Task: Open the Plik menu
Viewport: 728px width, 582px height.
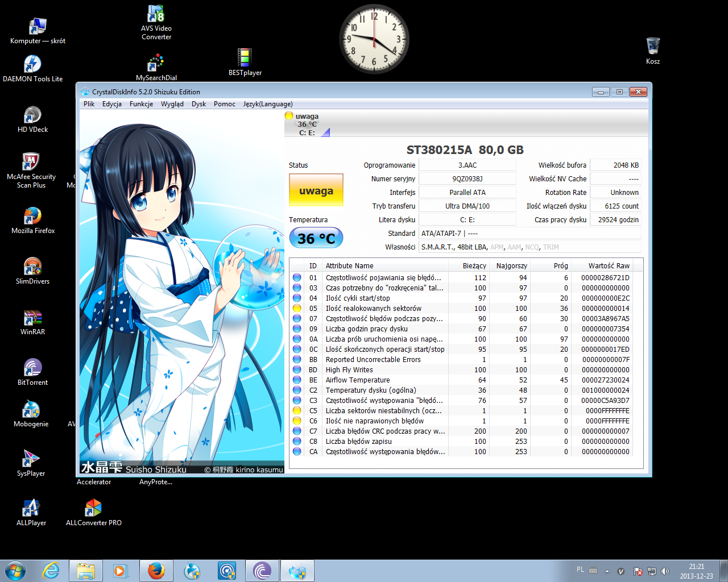Action: pos(89,104)
